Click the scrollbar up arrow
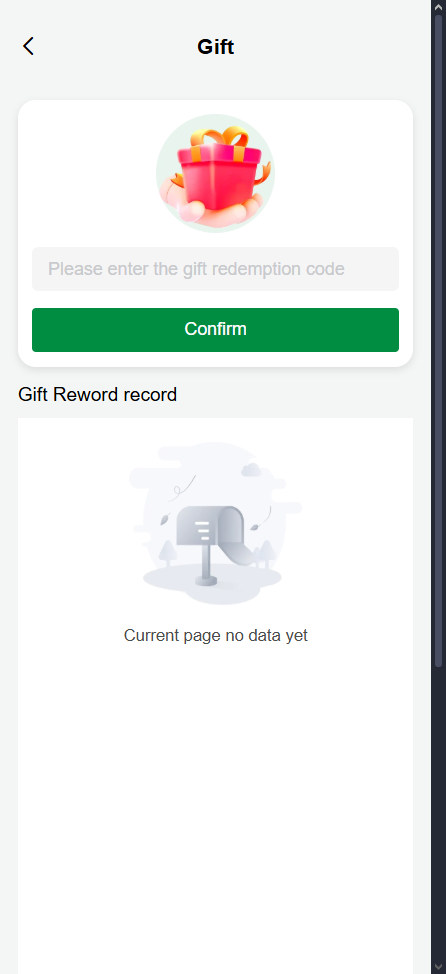446x974 pixels. tap(439, 7)
